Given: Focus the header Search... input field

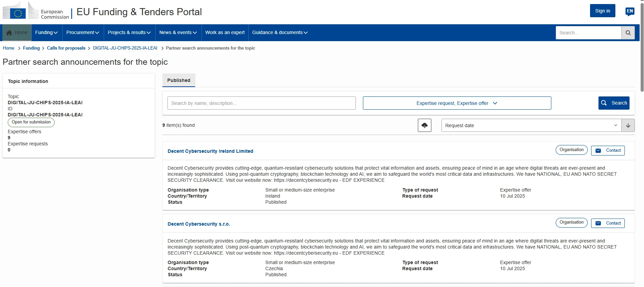Looking at the screenshot, I should click(x=588, y=33).
